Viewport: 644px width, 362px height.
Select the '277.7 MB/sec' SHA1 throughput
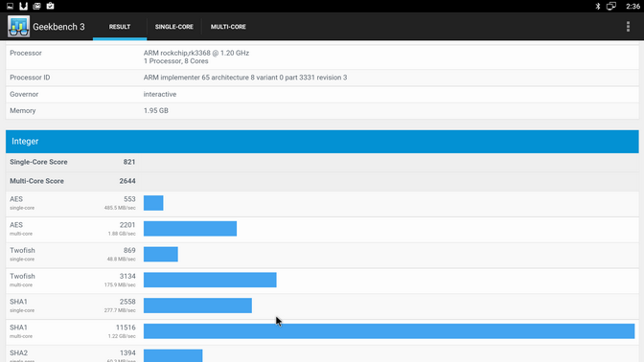120,310
